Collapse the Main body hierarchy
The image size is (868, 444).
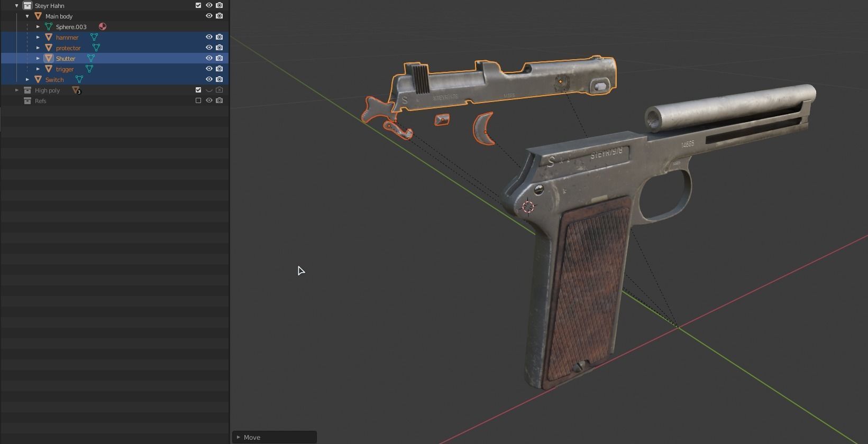[28, 16]
